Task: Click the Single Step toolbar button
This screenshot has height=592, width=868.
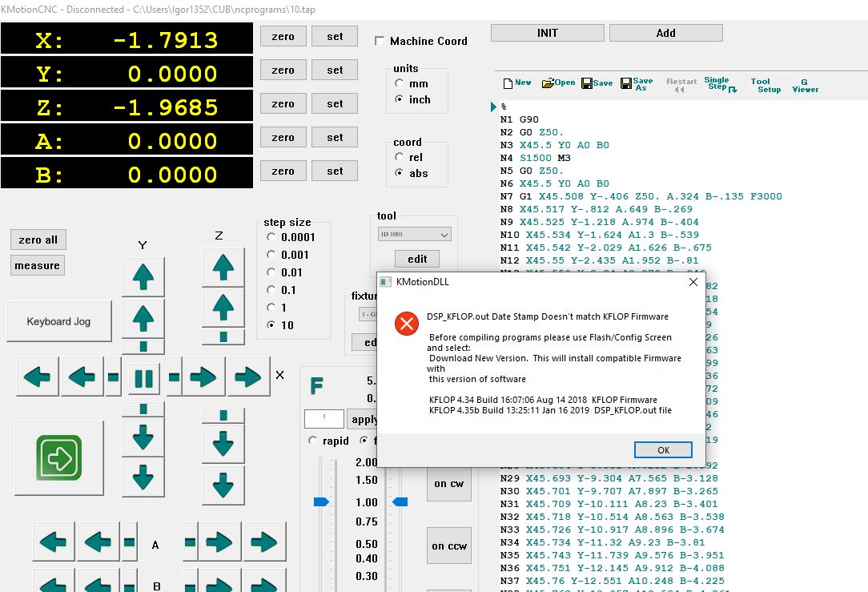Action: coord(720,84)
